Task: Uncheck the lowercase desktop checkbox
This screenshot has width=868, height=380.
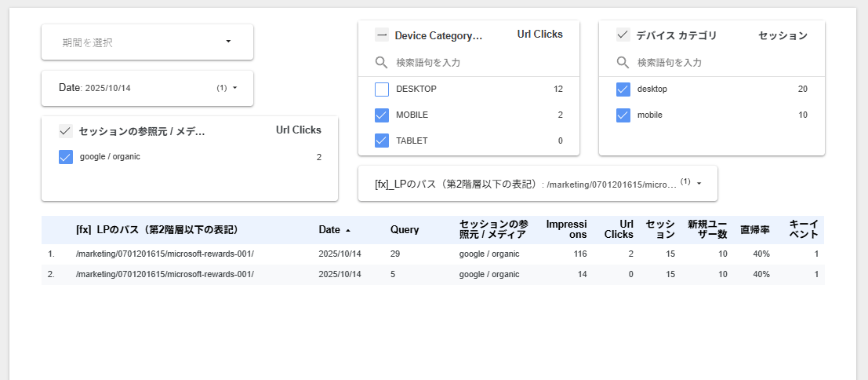Action: (623, 89)
